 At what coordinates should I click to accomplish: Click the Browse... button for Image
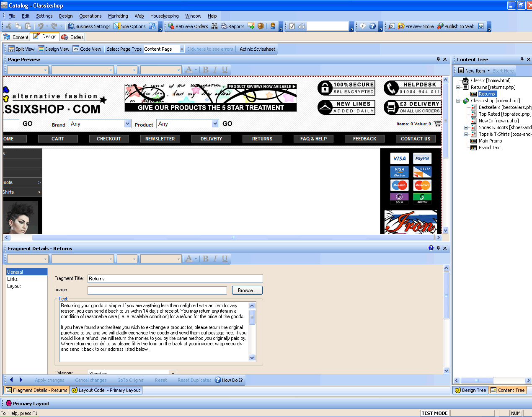tap(247, 290)
